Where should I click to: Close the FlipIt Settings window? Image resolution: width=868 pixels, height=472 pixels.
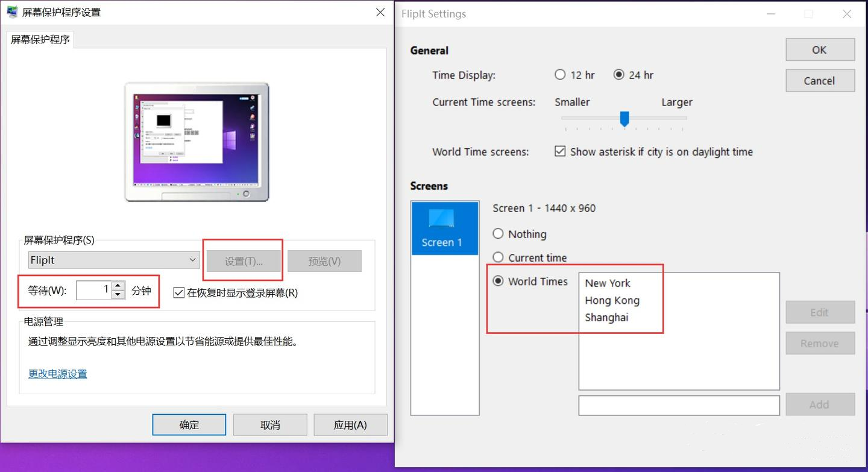tap(847, 14)
